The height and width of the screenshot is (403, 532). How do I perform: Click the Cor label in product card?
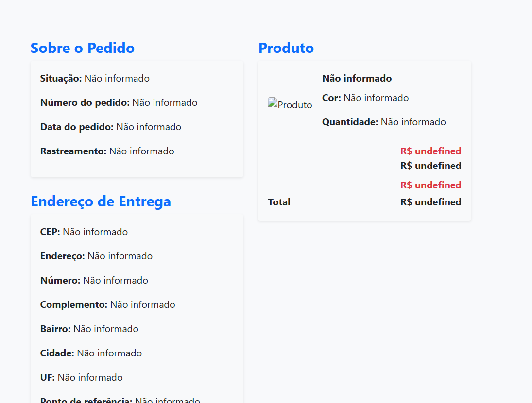331,98
